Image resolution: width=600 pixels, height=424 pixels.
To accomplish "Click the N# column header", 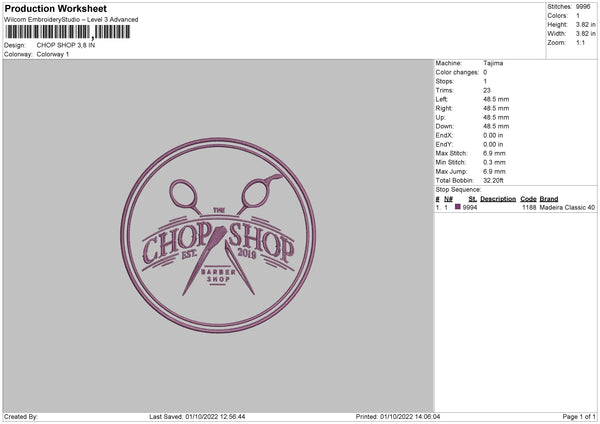I will 448,199.
